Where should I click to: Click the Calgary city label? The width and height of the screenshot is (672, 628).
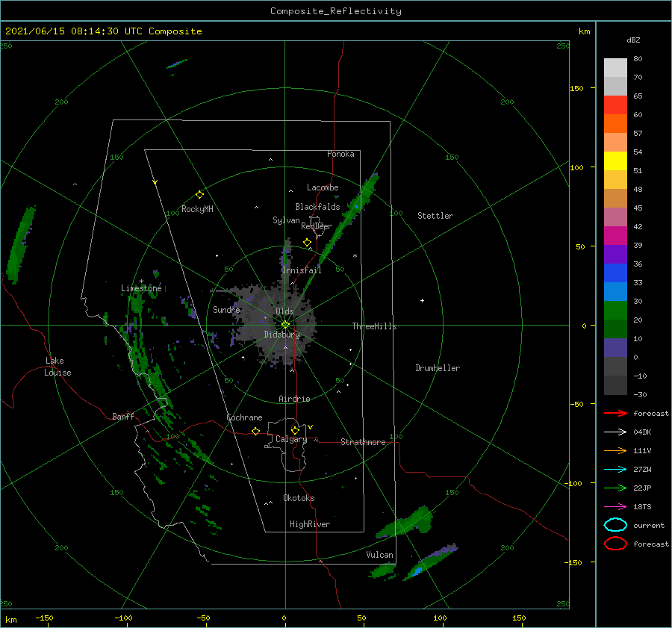[291, 439]
